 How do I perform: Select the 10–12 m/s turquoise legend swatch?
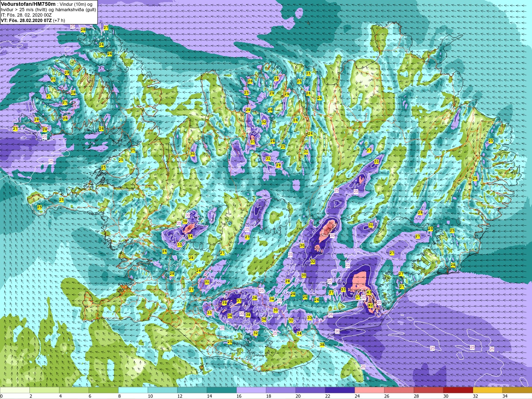click(x=163, y=390)
